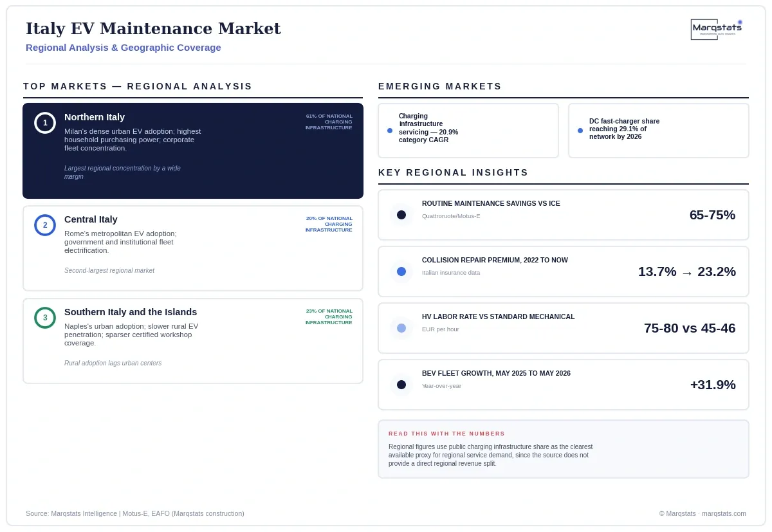Click the Rural adoption lags urban centers note
The height and width of the screenshot is (532, 772).
(x=113, y=363)
